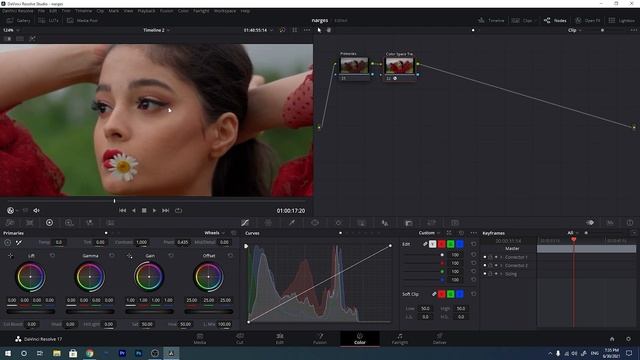
Task: Reset the Gamma wheel
Action: (x=112, y=256)
